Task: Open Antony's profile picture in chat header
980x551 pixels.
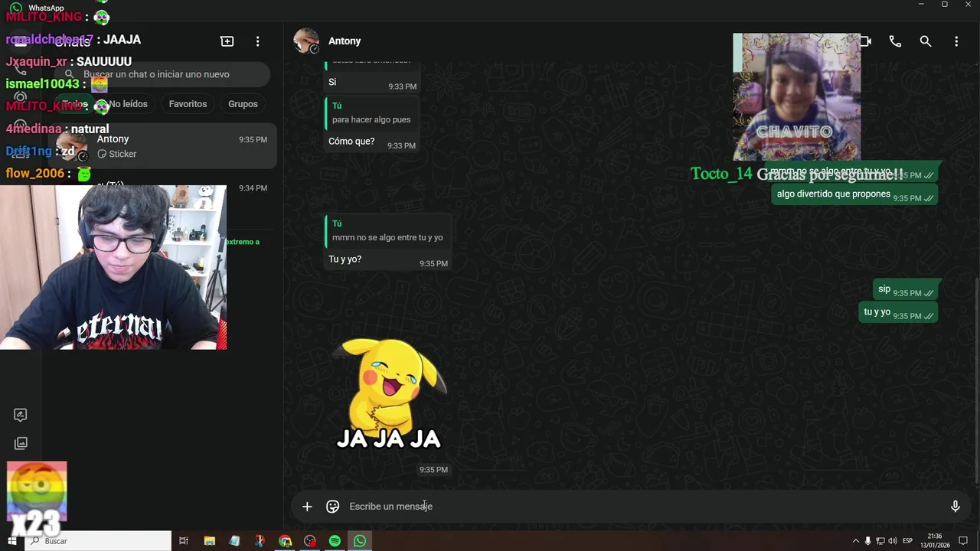Action: (x=306, y=41)
